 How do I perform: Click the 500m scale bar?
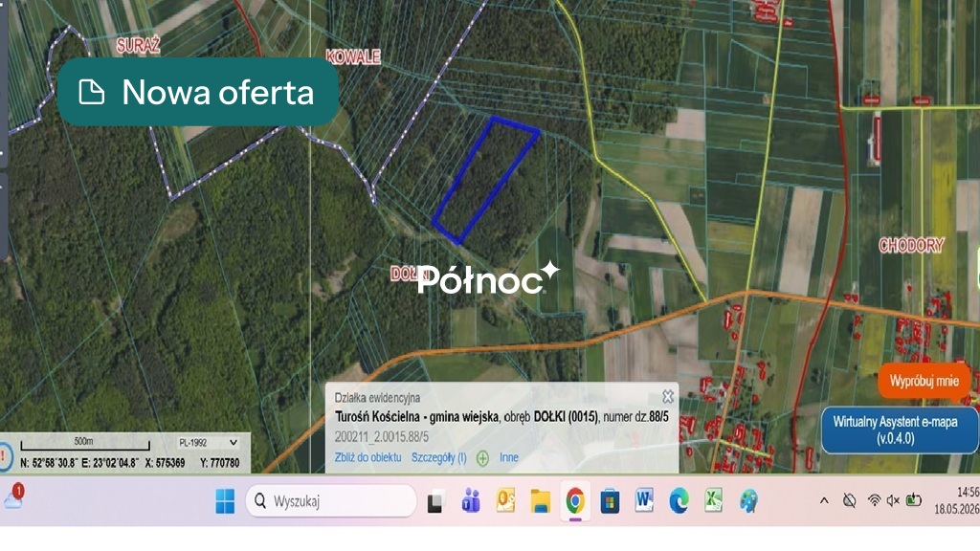tap(85, 444)
